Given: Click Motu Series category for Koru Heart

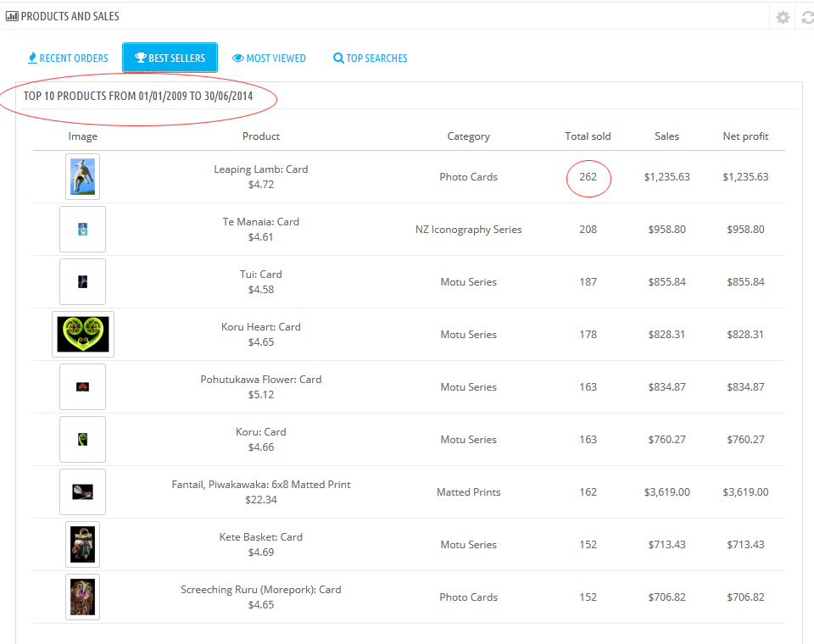Looking at the screenshot, I should tap(469, 334).
